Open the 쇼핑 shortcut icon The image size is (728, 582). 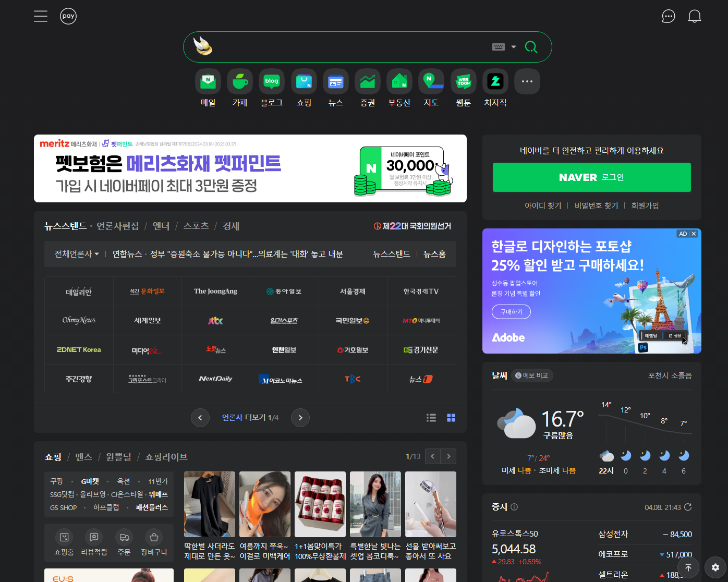pyautogui.click(x=304, y=81)
